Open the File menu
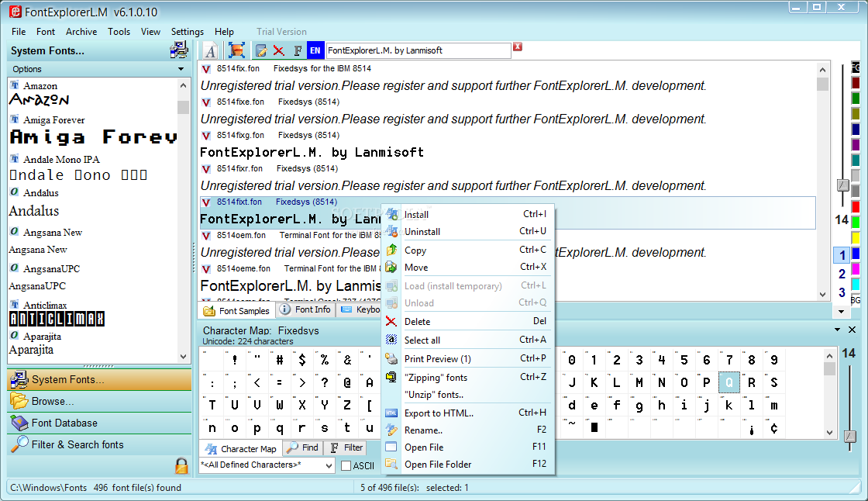 [x=19, y=32]
